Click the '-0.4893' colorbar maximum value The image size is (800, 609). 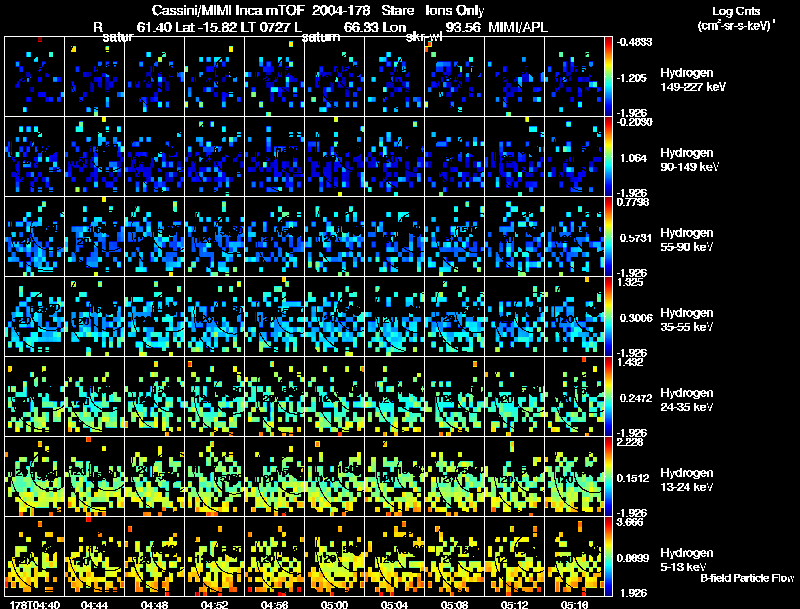point(635,42)
